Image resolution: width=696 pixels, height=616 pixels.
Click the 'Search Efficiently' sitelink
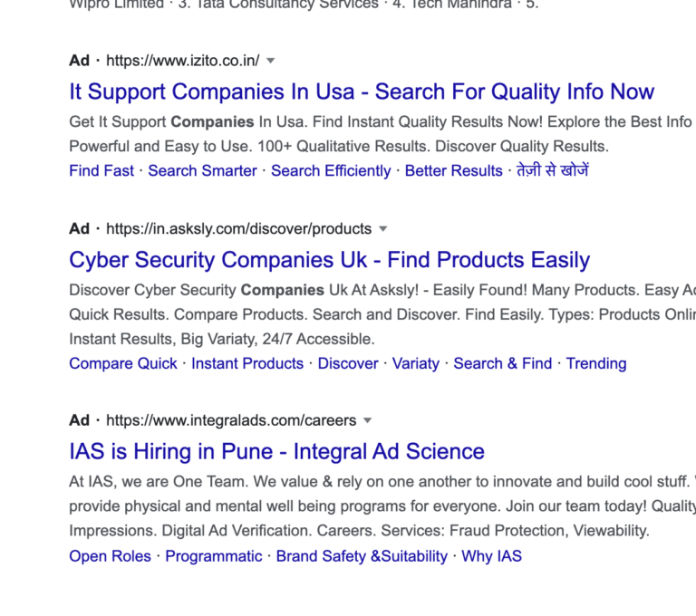(x=331, y=171)
